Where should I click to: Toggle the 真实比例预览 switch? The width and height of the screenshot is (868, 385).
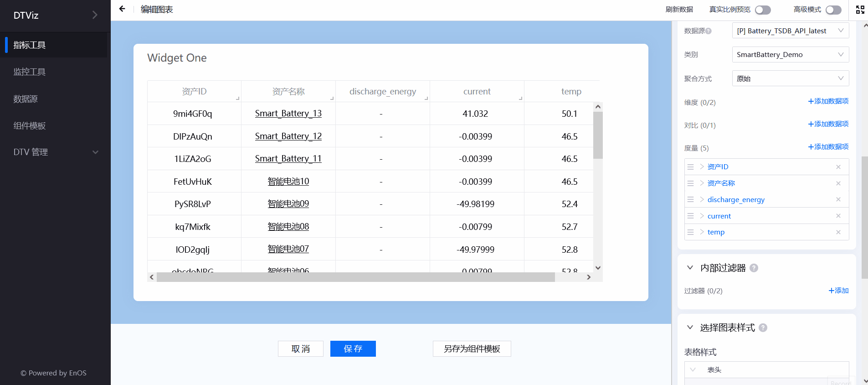tap(763, 10)
